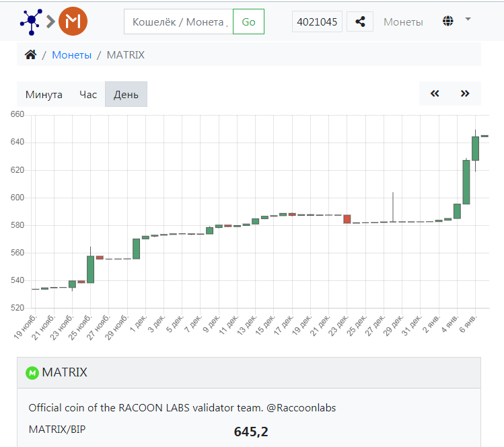Expand the language dropdown arrow
The image size is (504, 447).
468,19
